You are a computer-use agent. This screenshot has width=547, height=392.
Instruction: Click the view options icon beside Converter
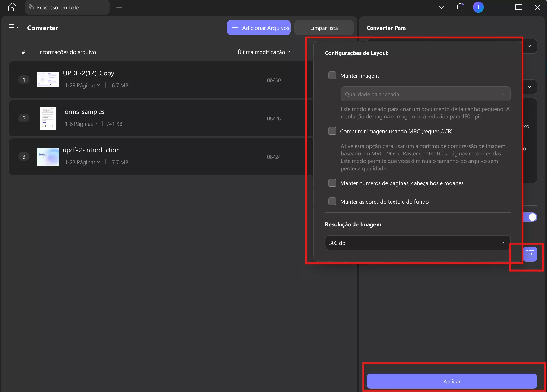pyautogui.click(x=14, y=28)
